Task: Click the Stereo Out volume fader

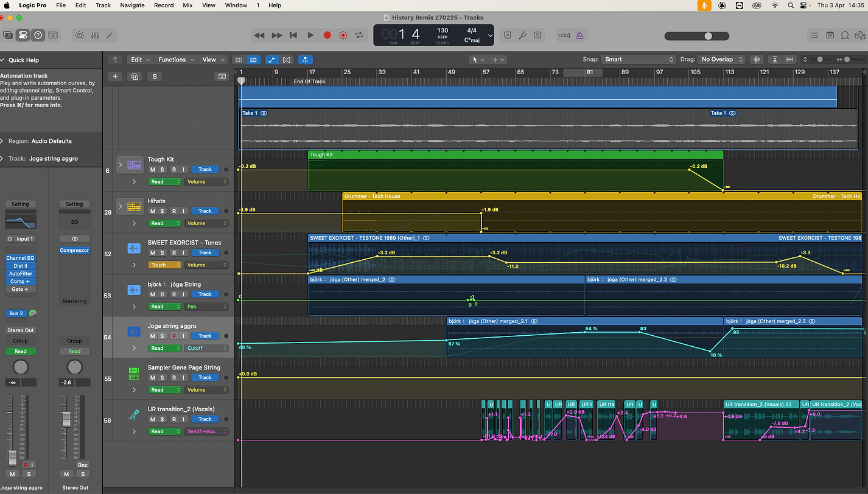Action: 67,419
